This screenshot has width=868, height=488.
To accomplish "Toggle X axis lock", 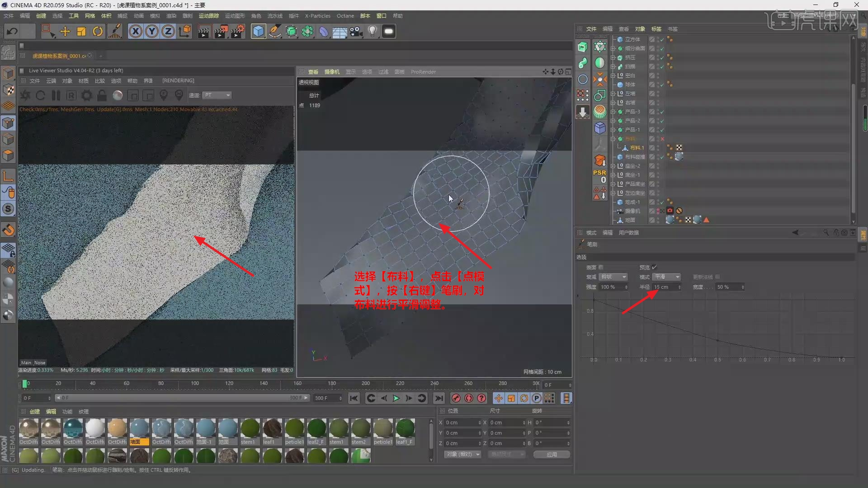I will tap(136, 31).
